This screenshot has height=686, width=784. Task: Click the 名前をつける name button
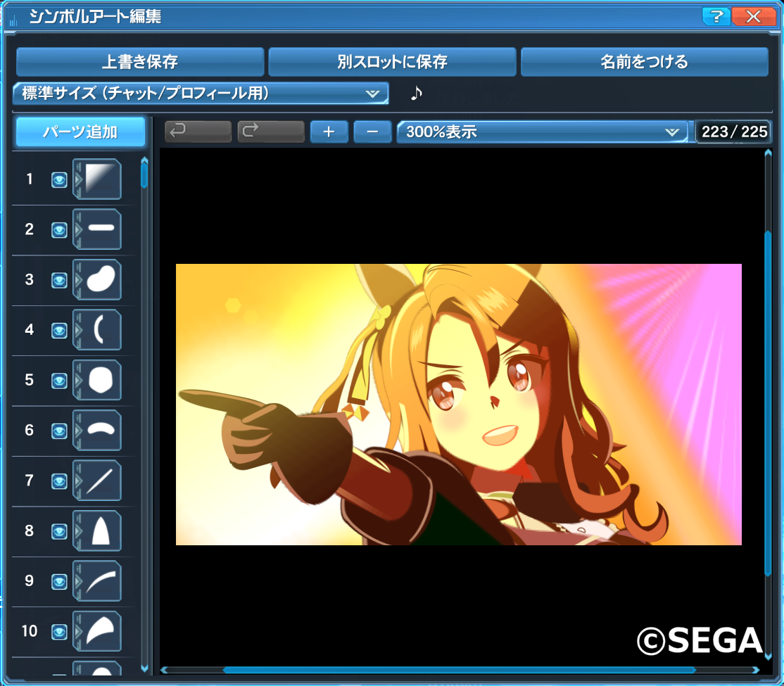(645, 62)
